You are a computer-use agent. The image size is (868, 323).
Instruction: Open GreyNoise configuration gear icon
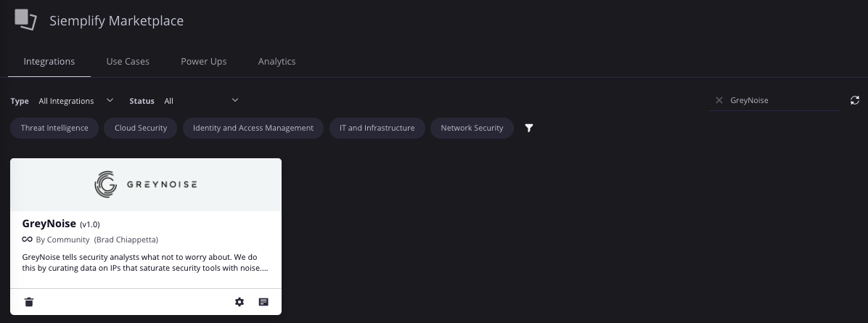239,302
